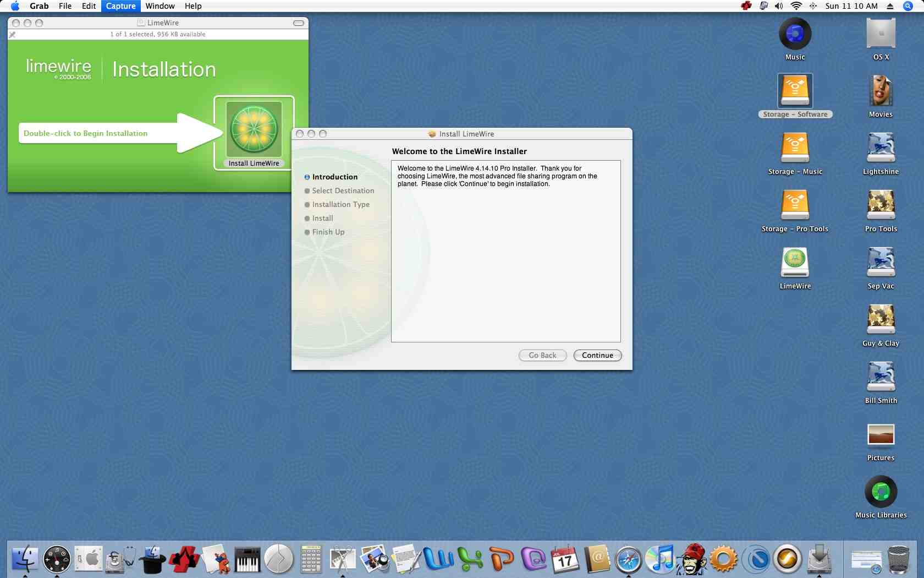Open the Help menu
This screenshot has height=578, width=924.
tap(193, 6)
